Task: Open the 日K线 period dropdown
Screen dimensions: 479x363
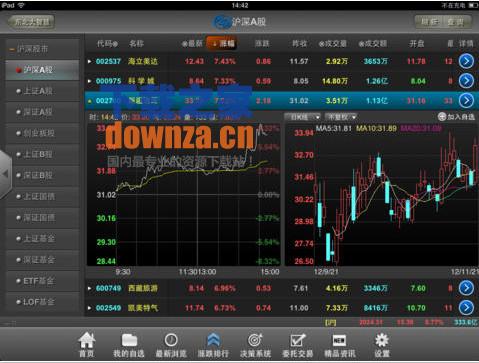Action: (x=303, y=117)
